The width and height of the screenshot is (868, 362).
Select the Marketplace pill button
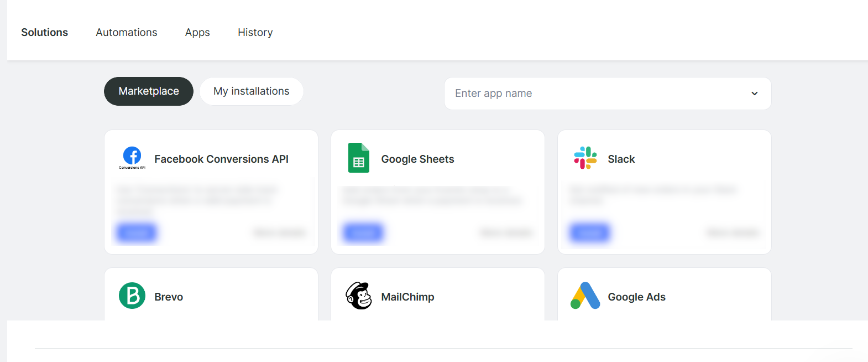[x=149, y=91]
